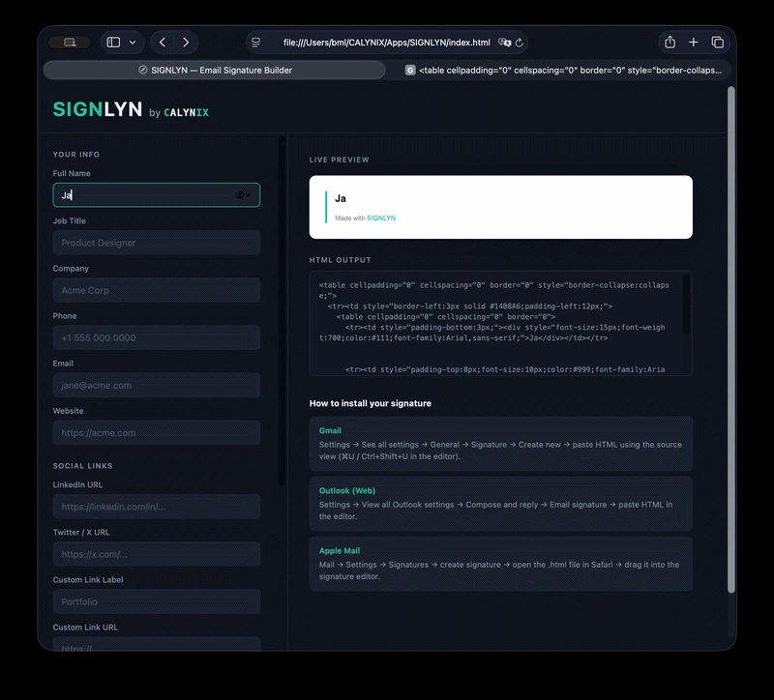The image size is (774, 700).
Task: Click the translate icon in address bar
Action: [x=504, y=43]
